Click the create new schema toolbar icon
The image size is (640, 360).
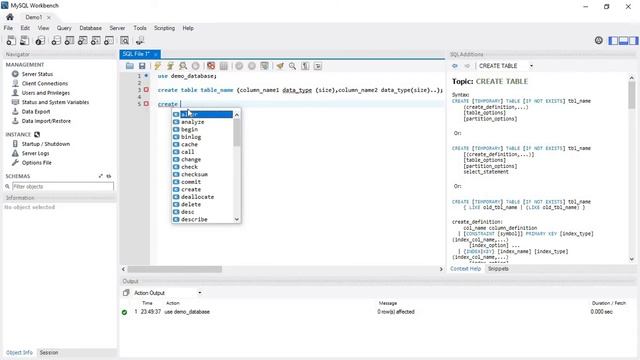coord(56,40)
